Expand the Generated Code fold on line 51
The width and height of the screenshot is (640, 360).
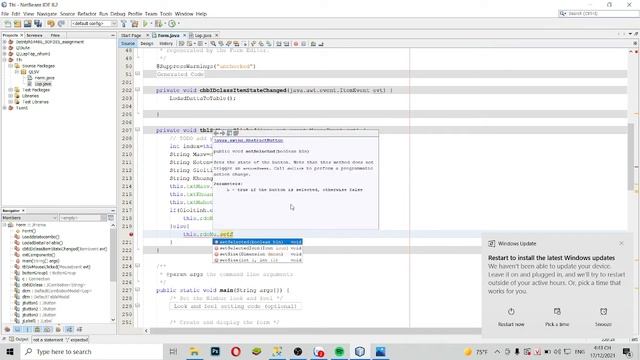(x=138, y=74)
